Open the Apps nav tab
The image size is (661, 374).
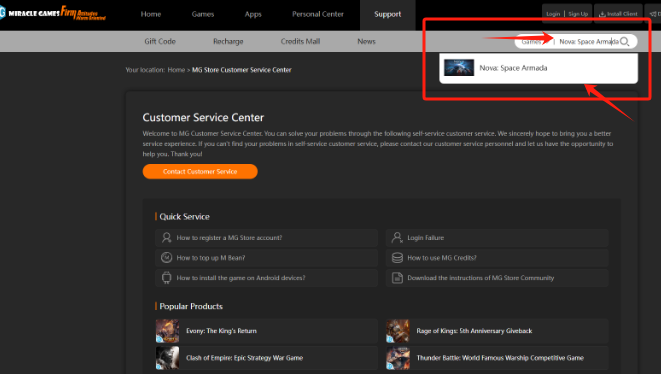[253, 14]
